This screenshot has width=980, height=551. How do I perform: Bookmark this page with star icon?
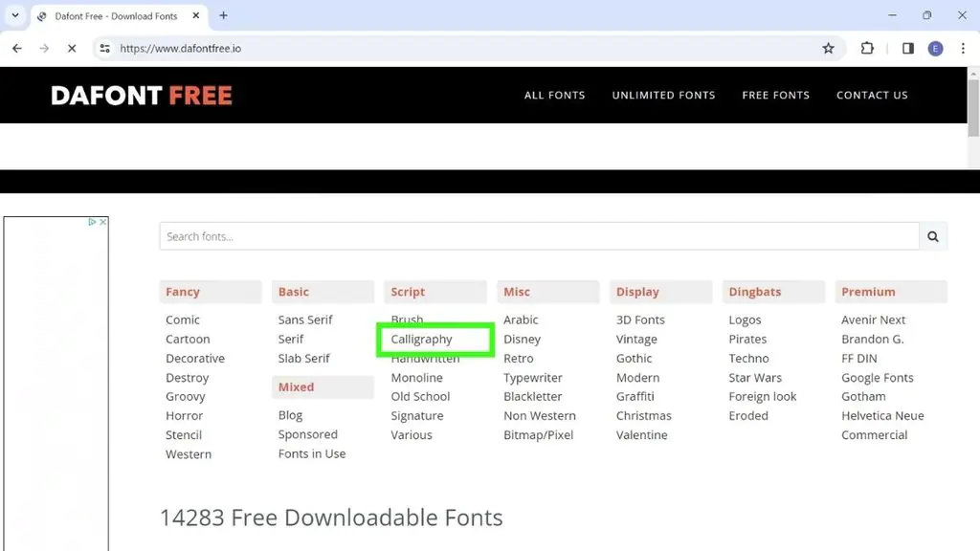click(829, 49)
